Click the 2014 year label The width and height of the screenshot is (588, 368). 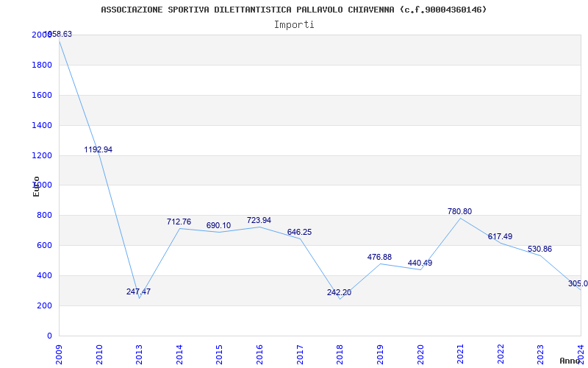tap(179, 355)
